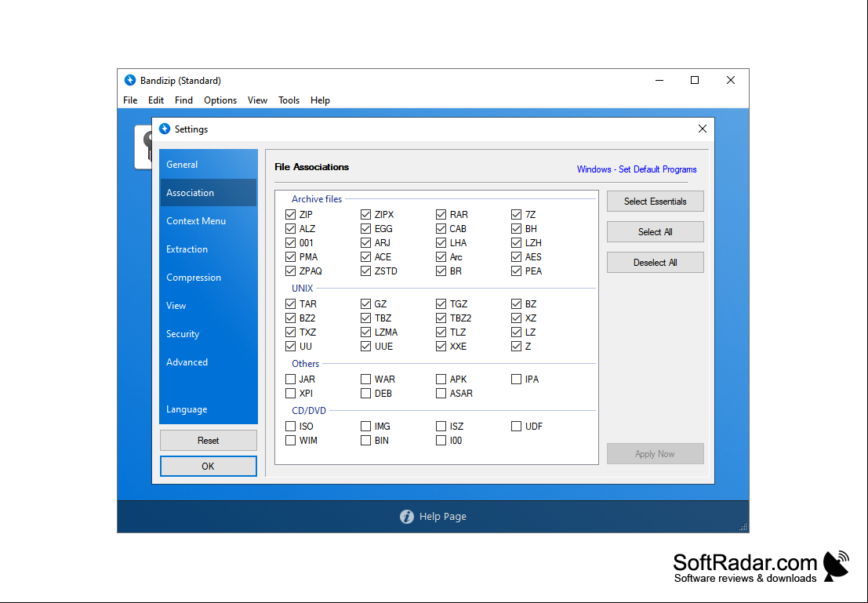Open Advanced settings tab
The width and height of the screenshot is (868, 603).
(208, 362)
